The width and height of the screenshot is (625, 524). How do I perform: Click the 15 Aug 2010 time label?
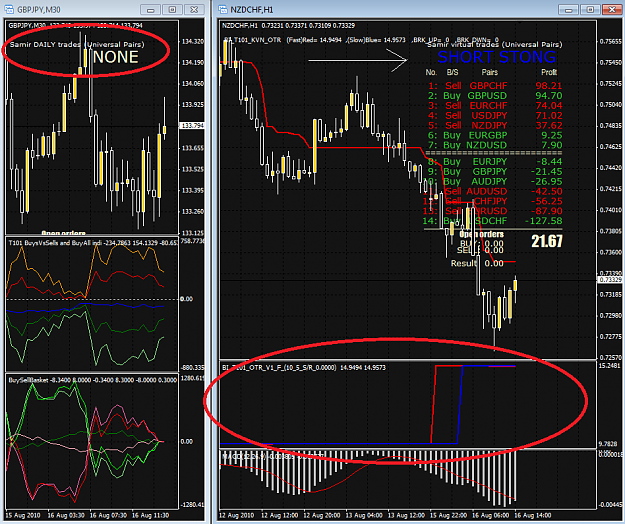click(23, 515)
